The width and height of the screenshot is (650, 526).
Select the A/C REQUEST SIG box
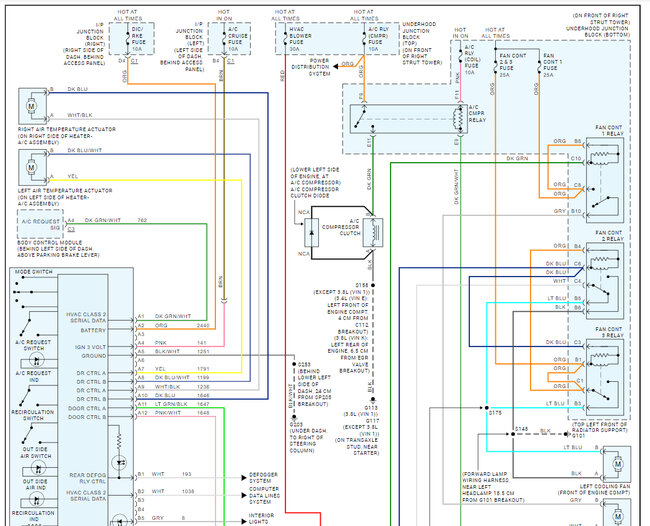pyautogui.click(x=40, y=224)
